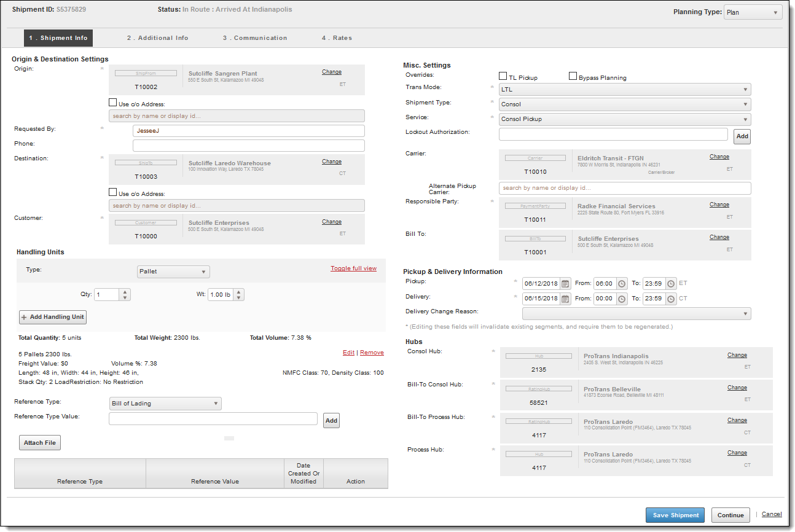Open the Planning Type dropdown
795x532 pixels.
[x=753, y=12]
